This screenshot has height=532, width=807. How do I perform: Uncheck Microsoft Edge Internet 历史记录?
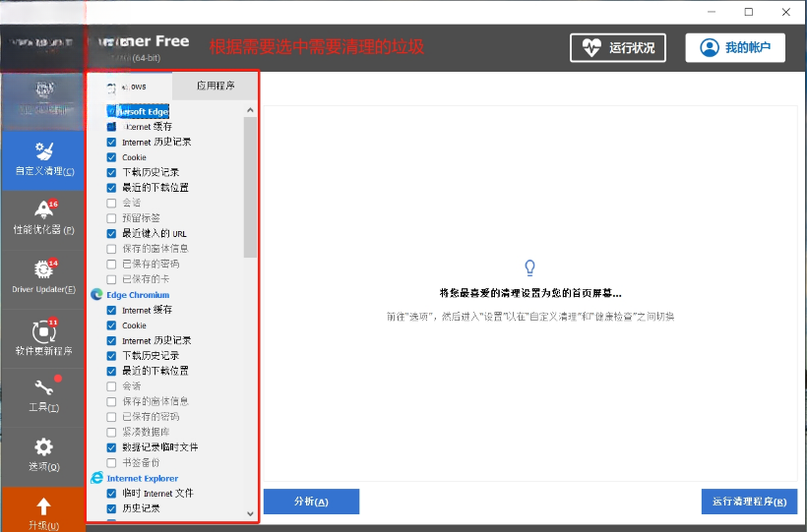[111, 142]
